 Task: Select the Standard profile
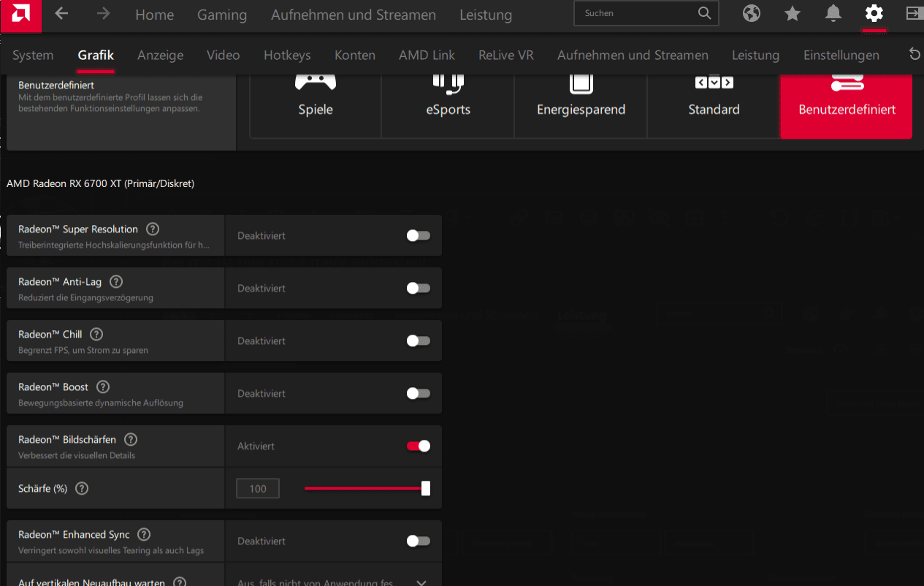[x=714, y=106]
